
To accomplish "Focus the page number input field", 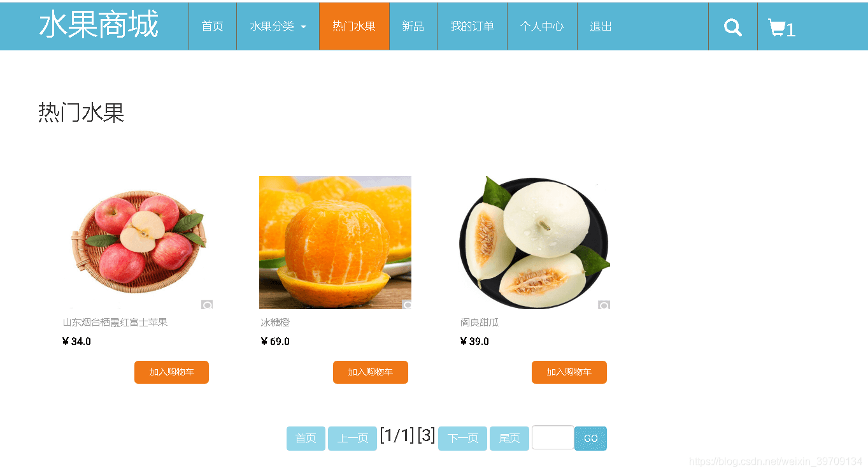I will click(553, 437).
